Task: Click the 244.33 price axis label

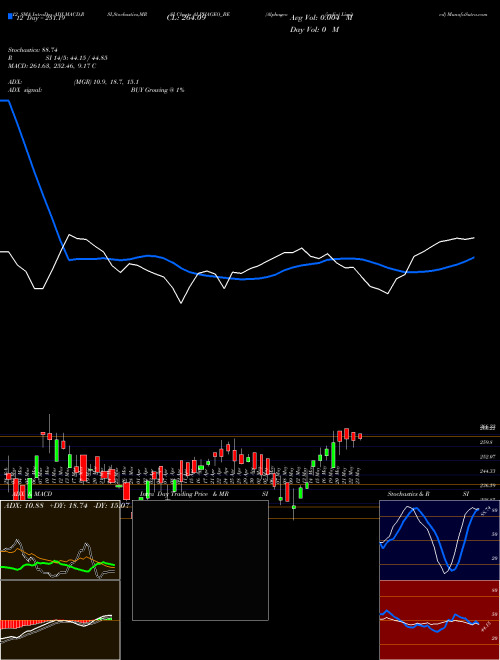Action: tap(488, 471)
